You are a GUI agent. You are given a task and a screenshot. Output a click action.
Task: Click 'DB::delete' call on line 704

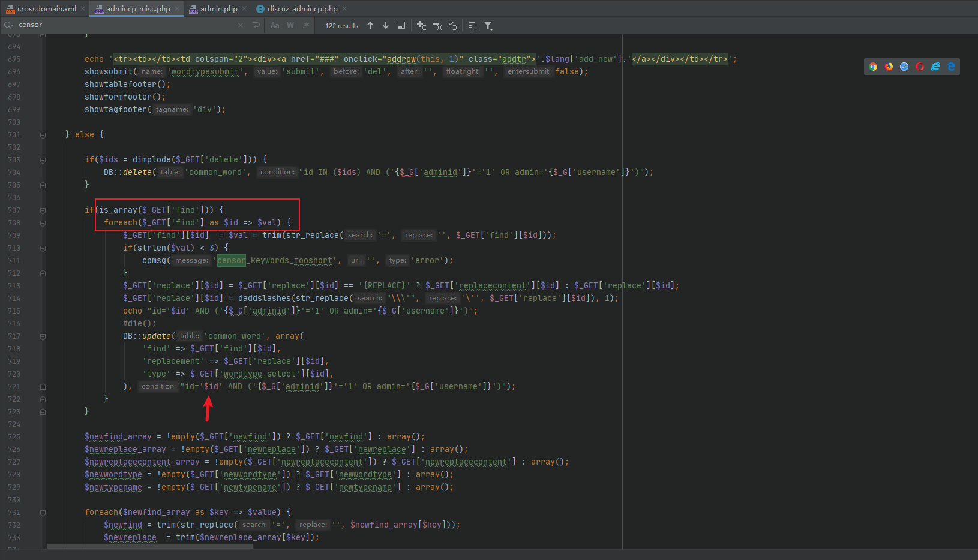128,173
